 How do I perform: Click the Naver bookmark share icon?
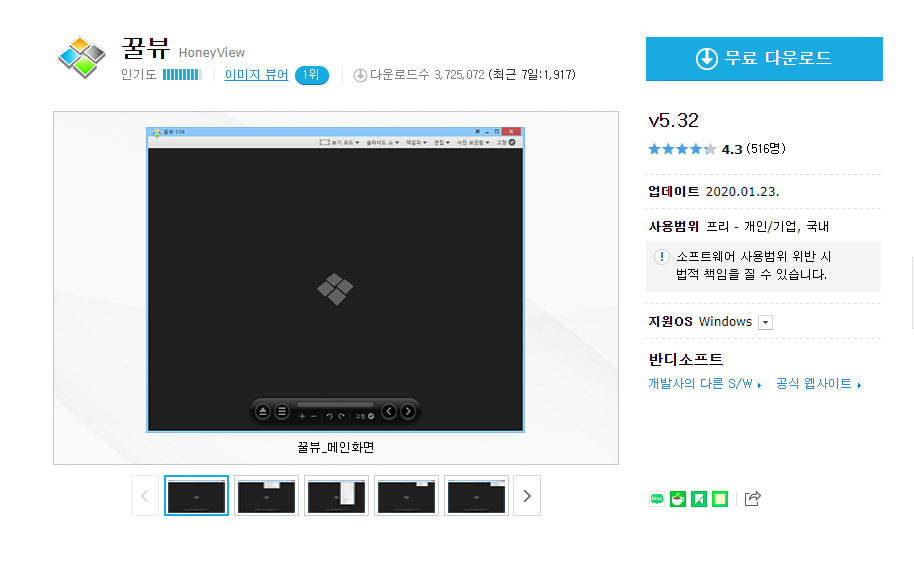(699, 499)
